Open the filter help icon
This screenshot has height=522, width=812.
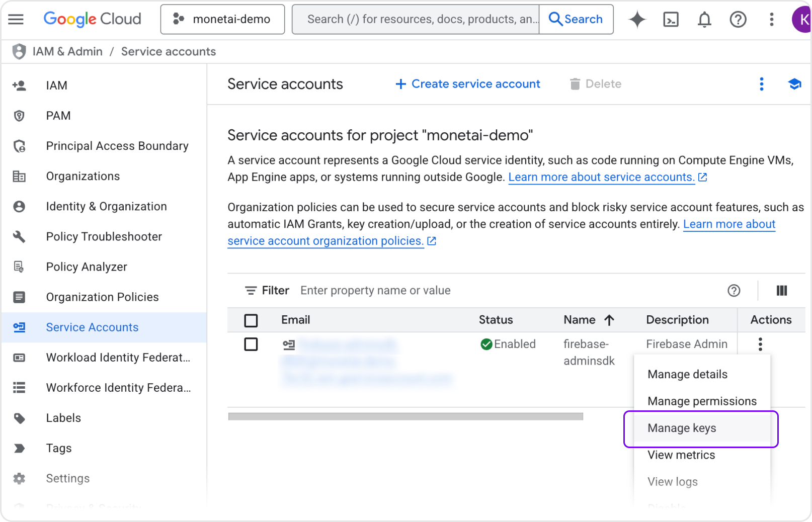[734, 291]
